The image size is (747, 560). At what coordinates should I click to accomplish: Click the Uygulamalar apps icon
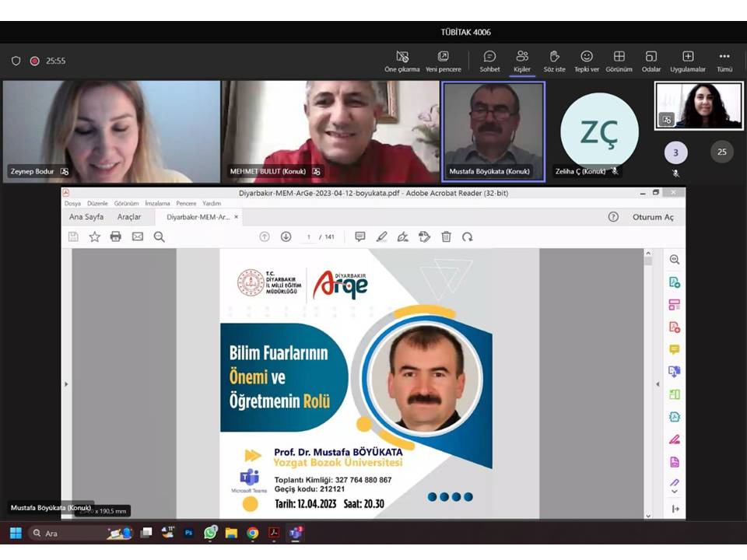coord(687,61)
